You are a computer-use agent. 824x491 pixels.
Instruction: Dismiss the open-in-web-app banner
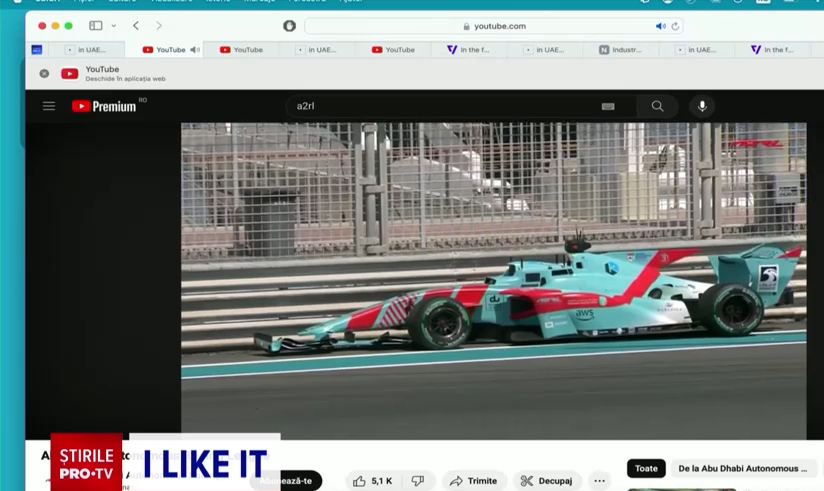point(44,73)
